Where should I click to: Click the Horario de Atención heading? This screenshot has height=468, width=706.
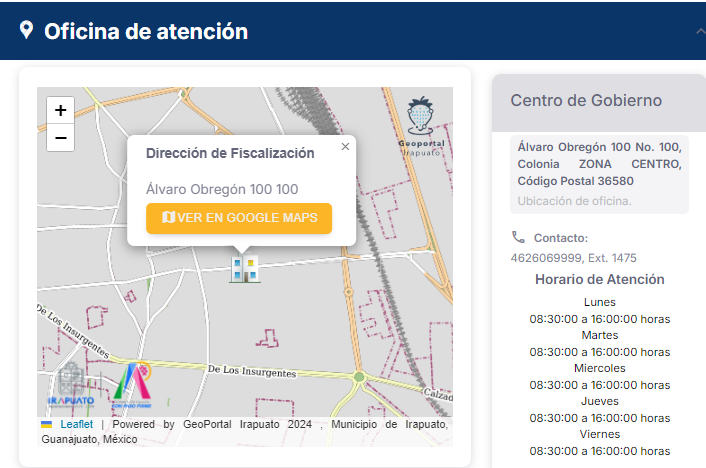tap(599, 279)
